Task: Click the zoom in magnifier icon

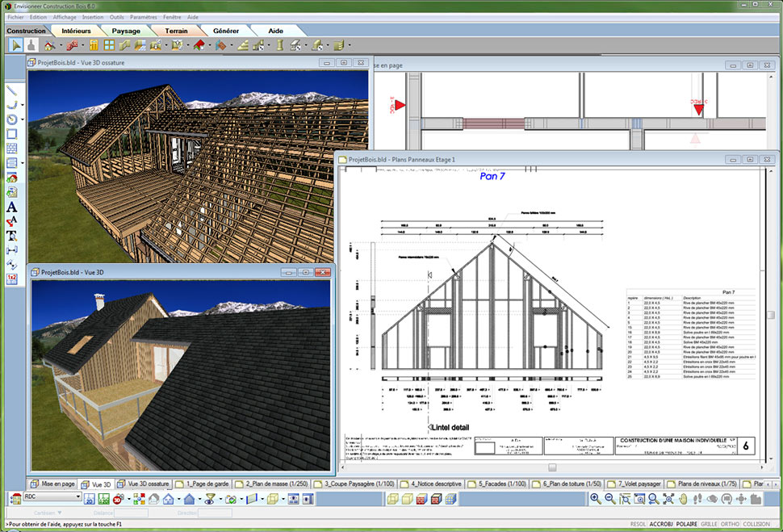Action: (x=596, y=499)
